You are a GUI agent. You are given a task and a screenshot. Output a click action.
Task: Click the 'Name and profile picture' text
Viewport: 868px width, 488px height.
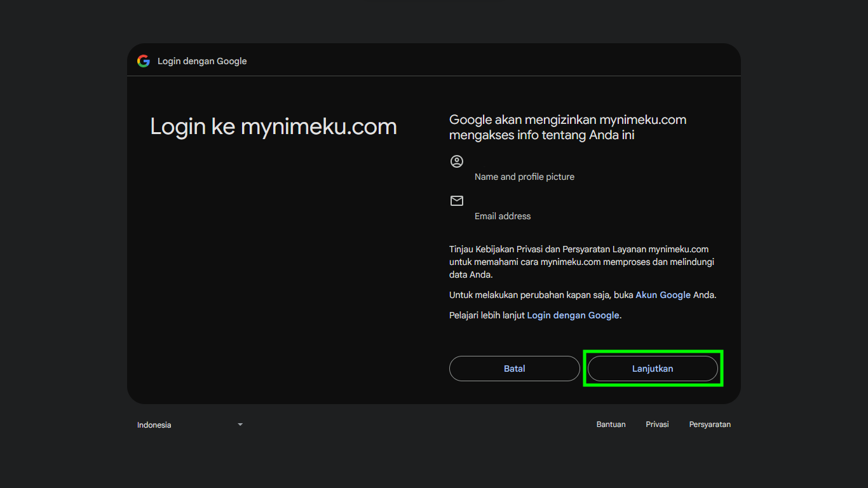pos(524,177)
